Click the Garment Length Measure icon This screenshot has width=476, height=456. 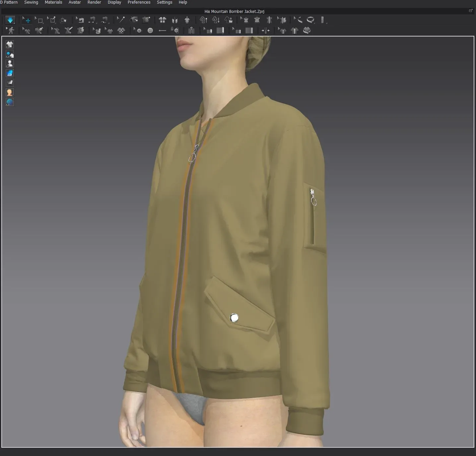[294, 31]
